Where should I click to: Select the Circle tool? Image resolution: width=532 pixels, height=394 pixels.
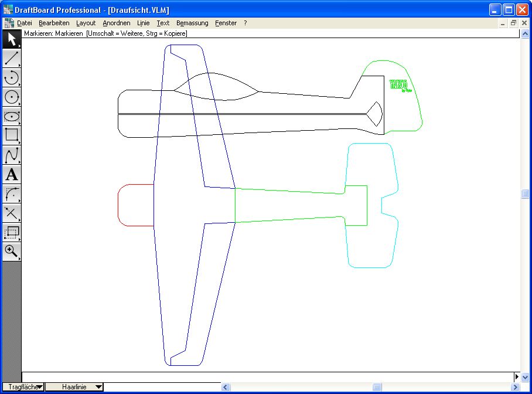click(x=12, y=97)
